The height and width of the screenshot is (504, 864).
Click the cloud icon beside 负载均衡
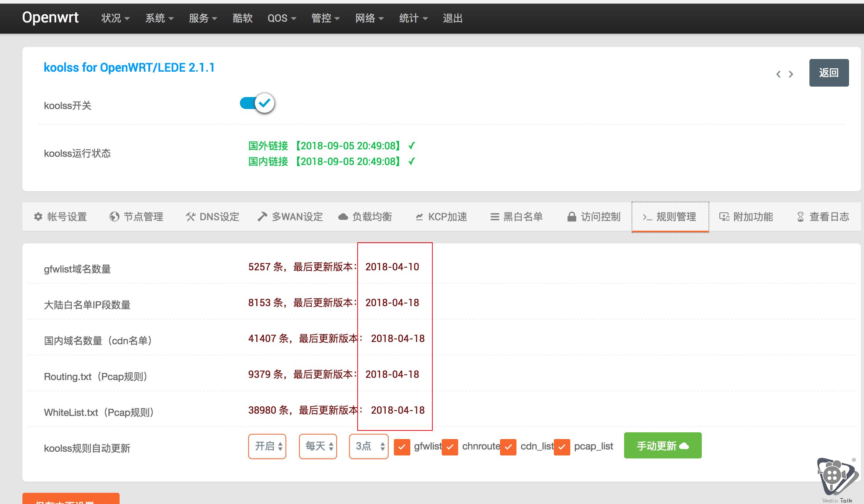(343, 217)
